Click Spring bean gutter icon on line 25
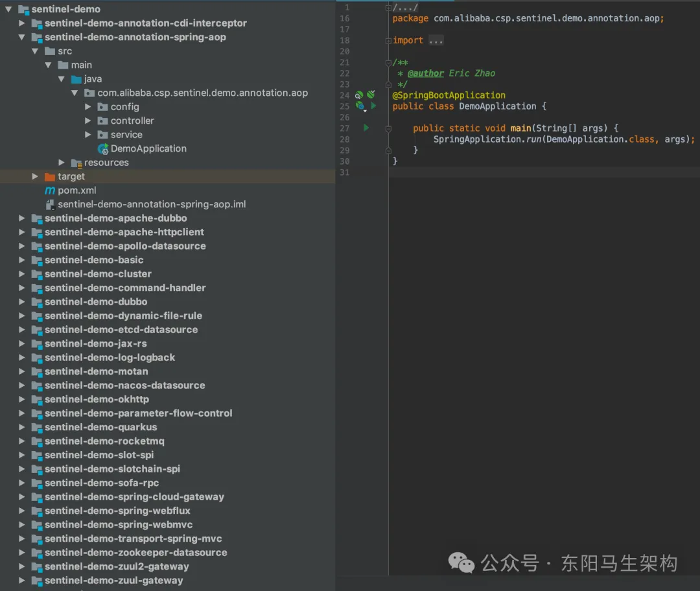 tap(360, 106)
